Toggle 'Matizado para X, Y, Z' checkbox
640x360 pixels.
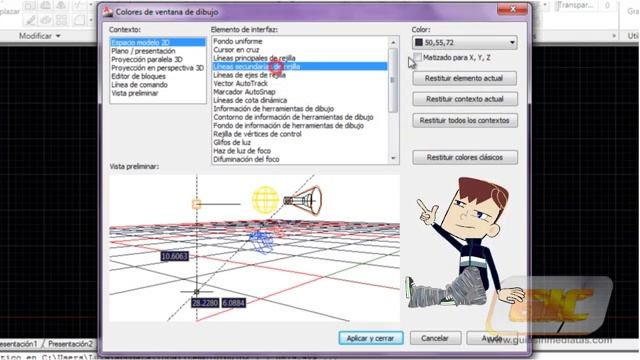(418, 58)
